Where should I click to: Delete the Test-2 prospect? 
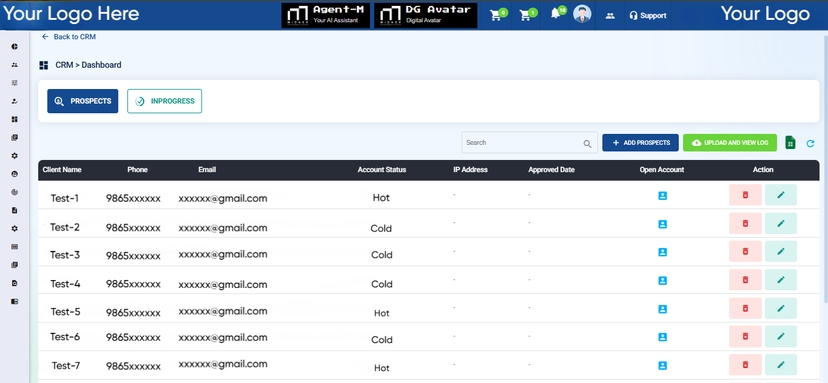(745, 223)
